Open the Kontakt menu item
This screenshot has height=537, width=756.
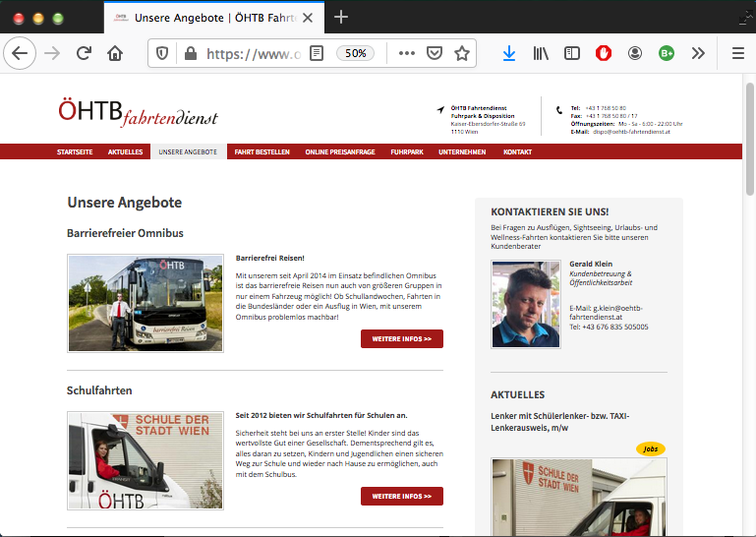517,151
